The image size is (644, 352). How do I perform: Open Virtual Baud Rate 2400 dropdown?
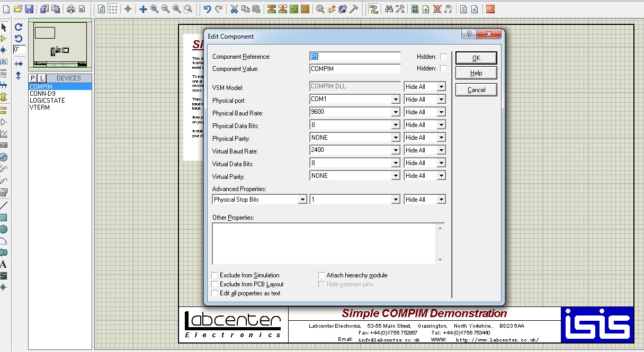click(x=396, y=150)
